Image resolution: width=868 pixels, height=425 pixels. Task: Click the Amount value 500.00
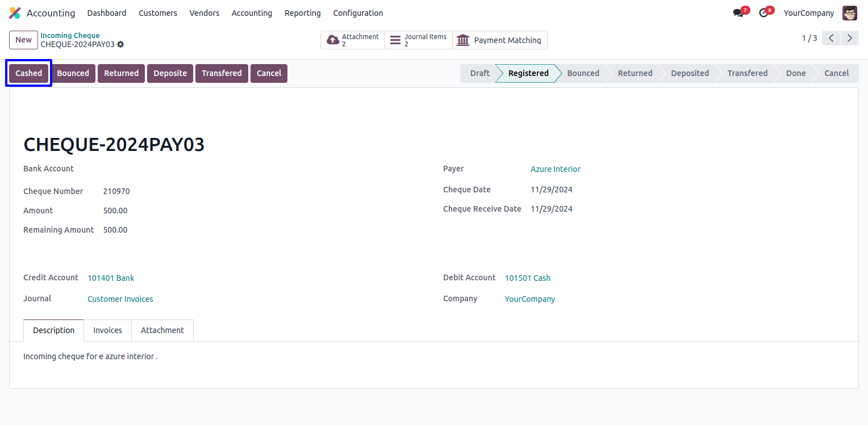115,211
